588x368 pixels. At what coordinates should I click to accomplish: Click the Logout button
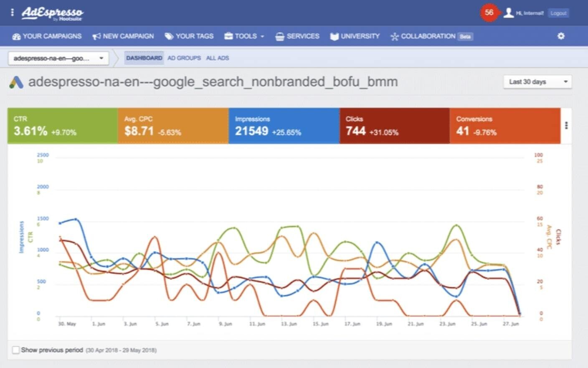(558, 13)
